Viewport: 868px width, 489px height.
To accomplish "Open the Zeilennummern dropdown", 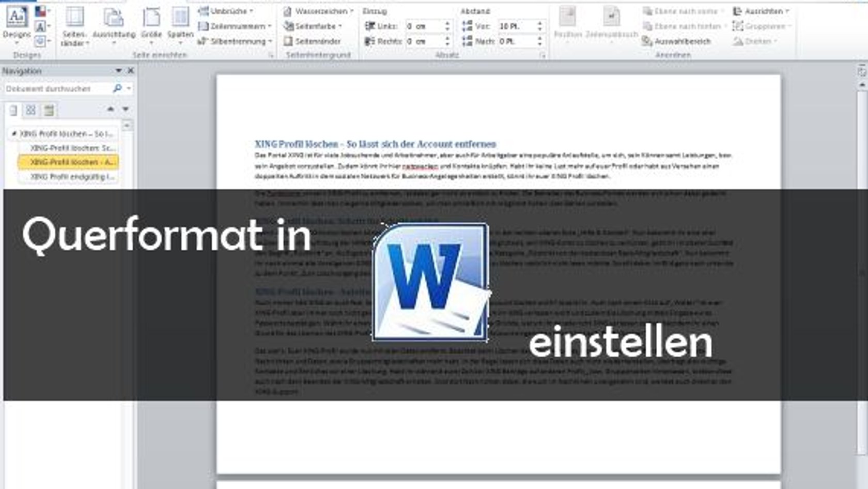I will click(x=235, y=26).
